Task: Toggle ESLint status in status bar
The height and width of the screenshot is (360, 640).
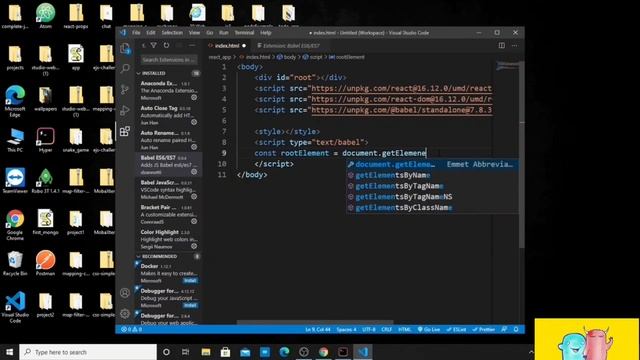Action: pyautogui.click(x=456, y=329)
